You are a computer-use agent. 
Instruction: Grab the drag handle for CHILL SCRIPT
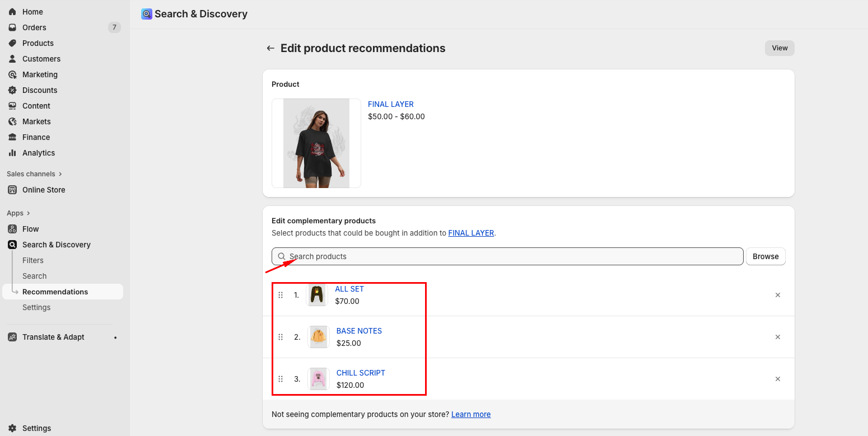tap(281, 379)
